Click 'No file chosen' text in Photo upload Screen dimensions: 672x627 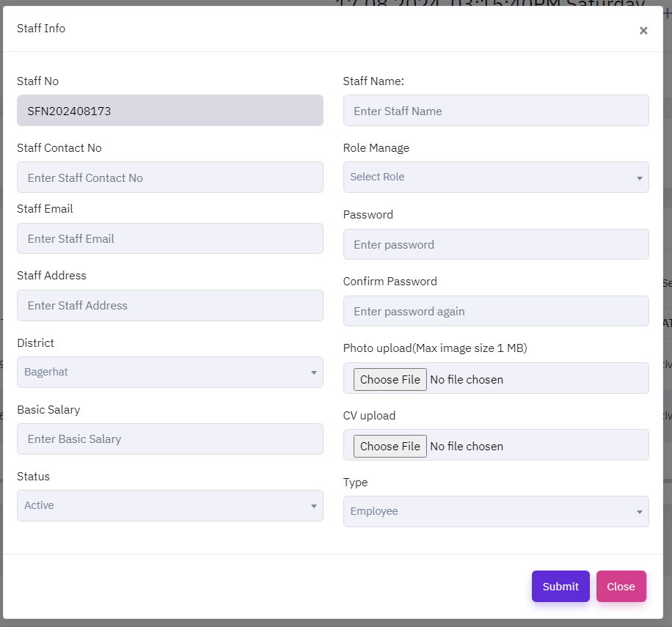(467, 379)
